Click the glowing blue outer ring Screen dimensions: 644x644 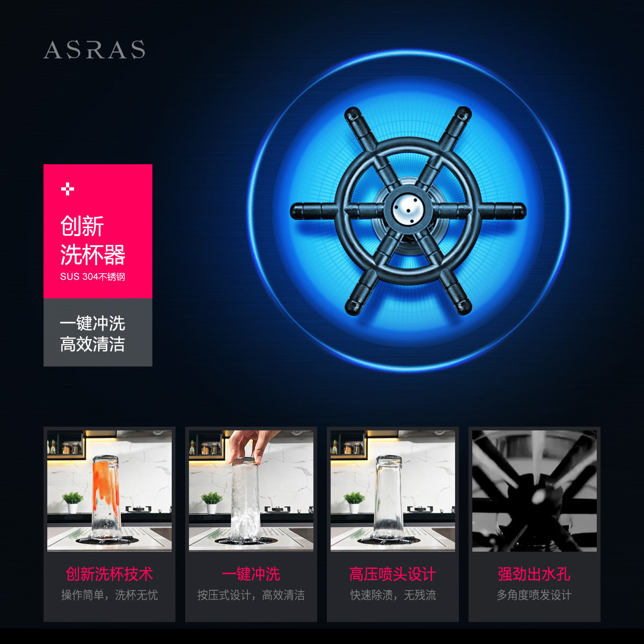coord(408,211)
